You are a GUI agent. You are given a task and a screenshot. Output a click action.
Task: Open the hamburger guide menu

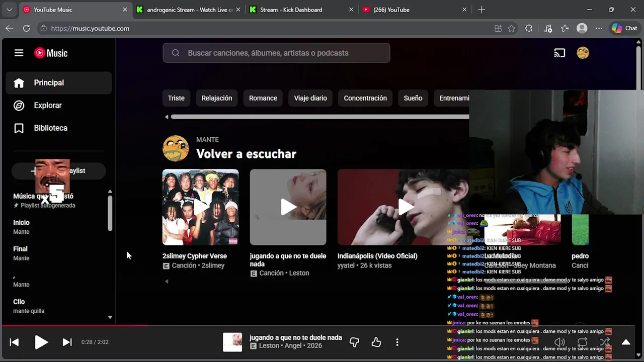[19, 53]
